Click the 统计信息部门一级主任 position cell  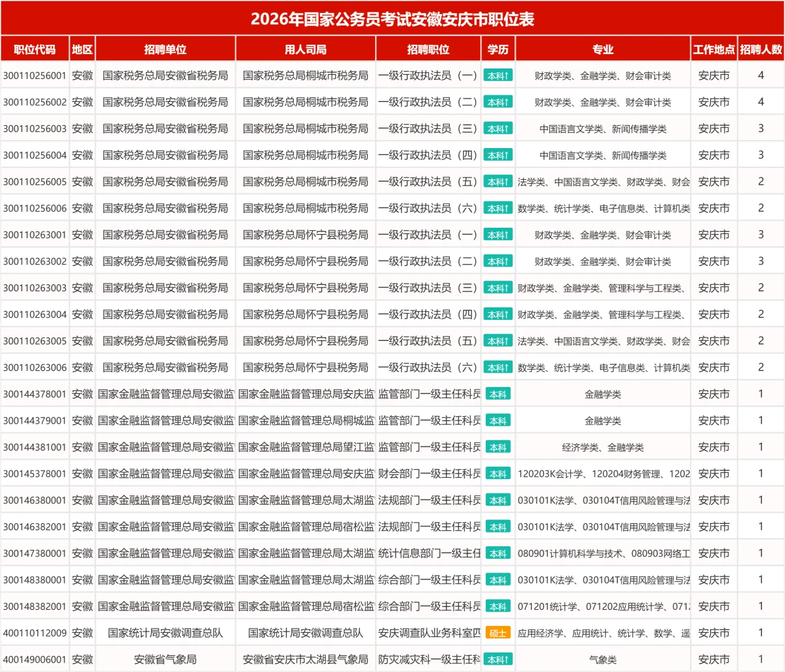coord(429,554)
